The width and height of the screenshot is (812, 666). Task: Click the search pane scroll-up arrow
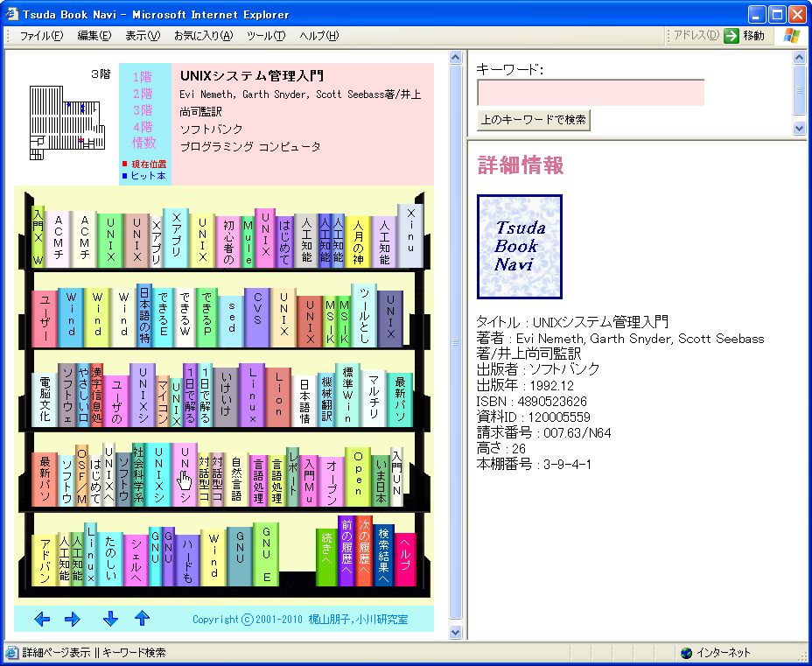click(x=799, y=57)
